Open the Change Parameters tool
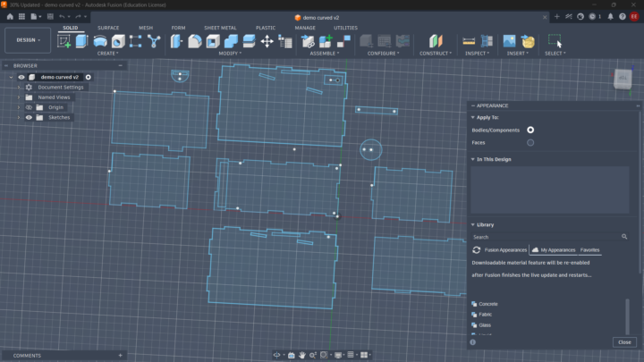 pyautogui.click(x=285, y=41)
